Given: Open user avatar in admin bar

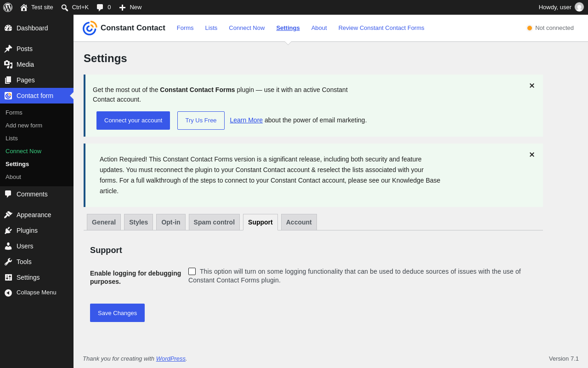Looking at the screenshot, I should 579,7.
